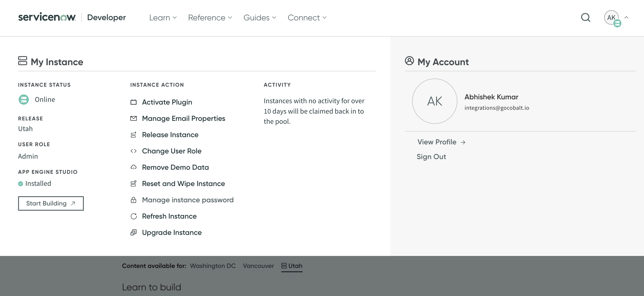Click the AK avatar in the top right

(612, 17)
